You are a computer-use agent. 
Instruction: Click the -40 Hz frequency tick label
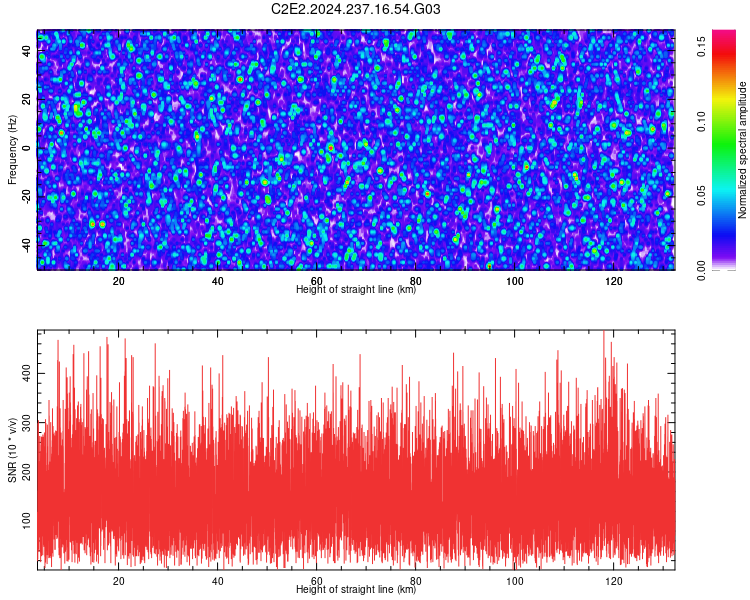click(26, 246)
